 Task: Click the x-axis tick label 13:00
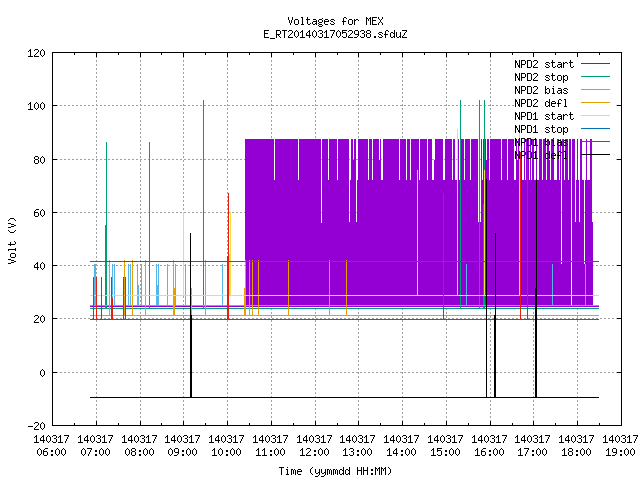coord(358,452)
